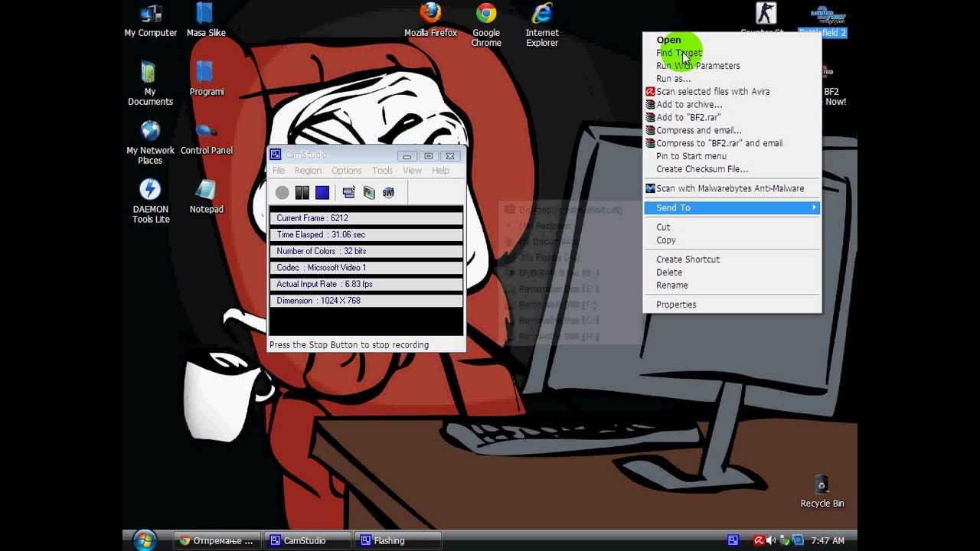Switch to CamStudio taskbar button
This screenshot has width=980, height=551.
pos(307,541)
